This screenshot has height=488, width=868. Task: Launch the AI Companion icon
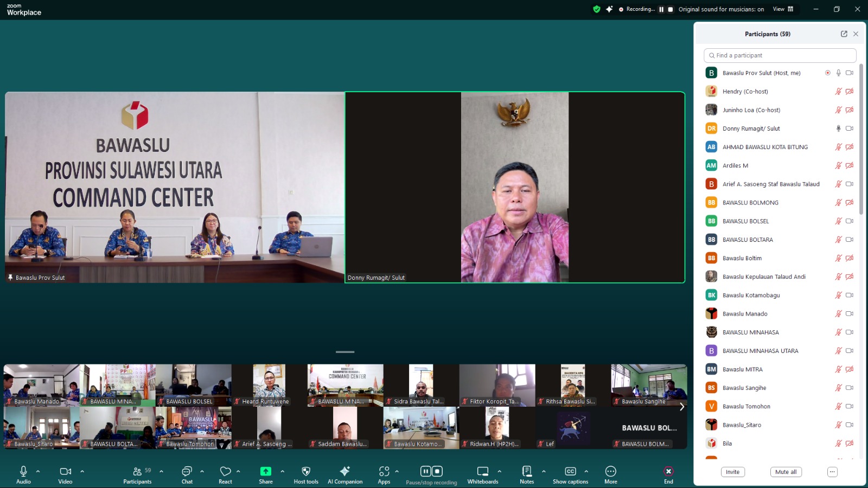(x=344, y=471)
